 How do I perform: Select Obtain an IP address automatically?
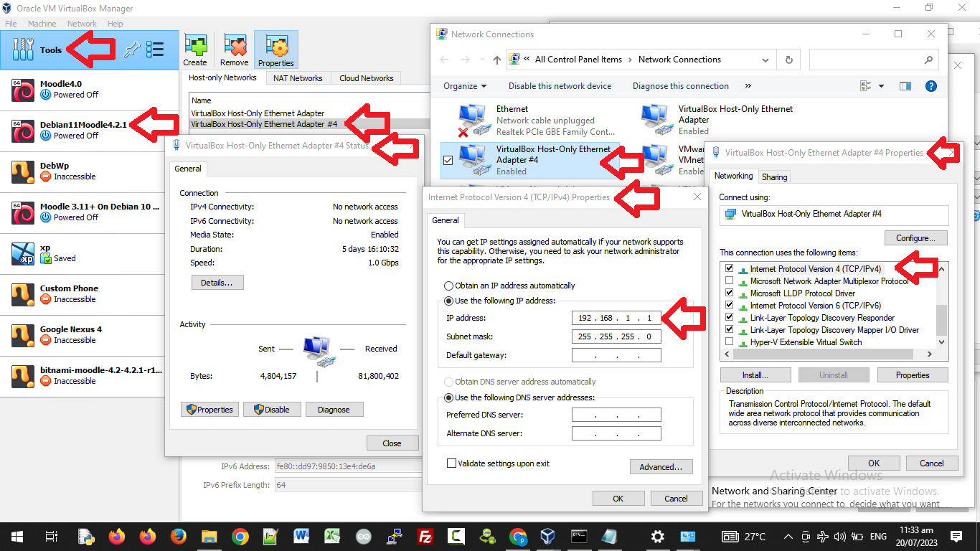[x=450, y=286]
